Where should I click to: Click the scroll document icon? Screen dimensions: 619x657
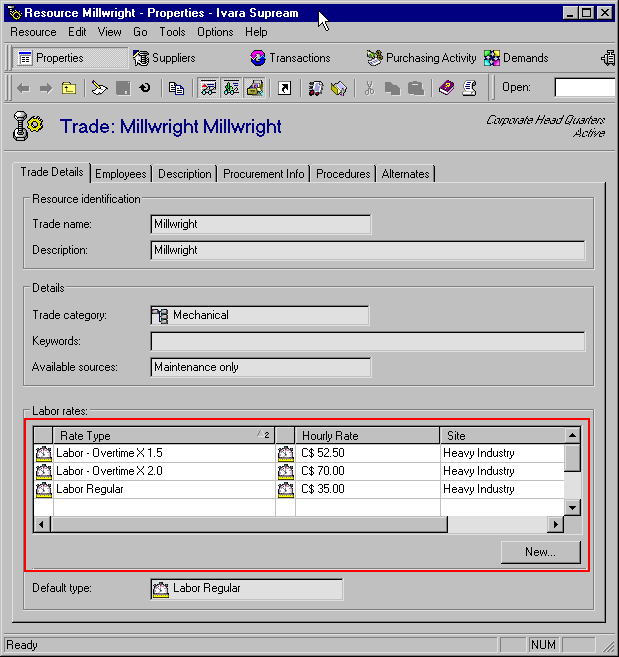click(x=469, y=88)
